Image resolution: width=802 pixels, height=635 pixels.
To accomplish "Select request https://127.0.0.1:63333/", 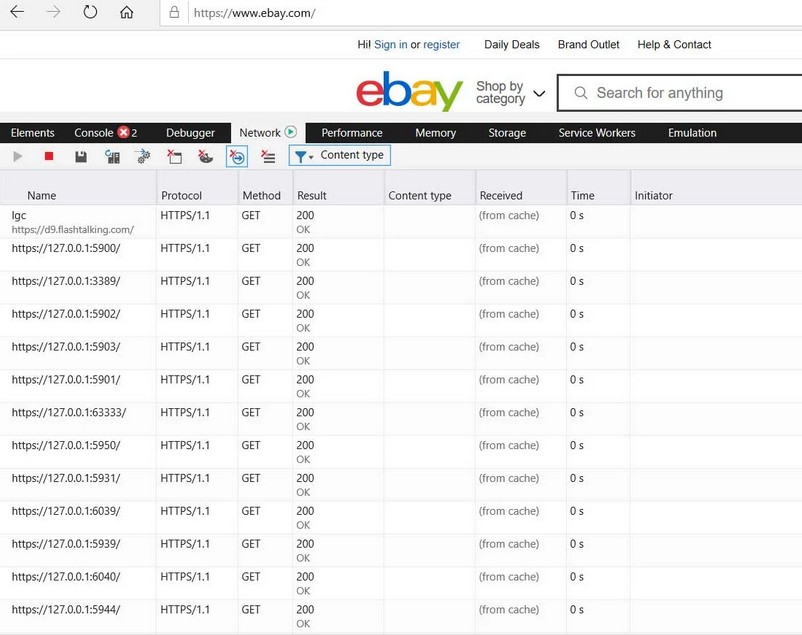I will [401, 419].
